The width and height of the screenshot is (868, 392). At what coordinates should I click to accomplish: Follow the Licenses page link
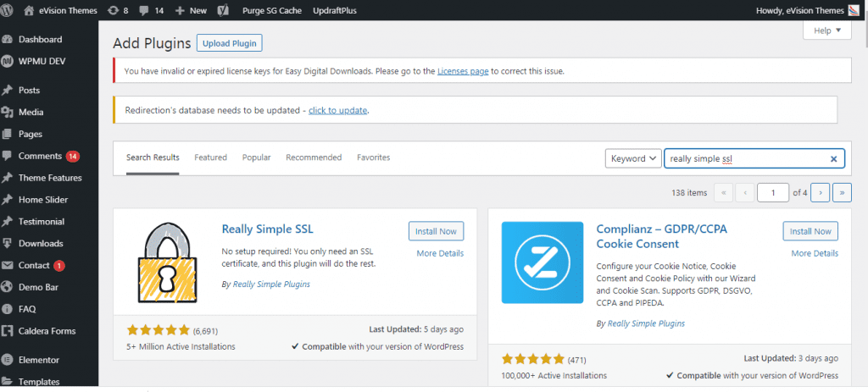(x=463, y=71)
